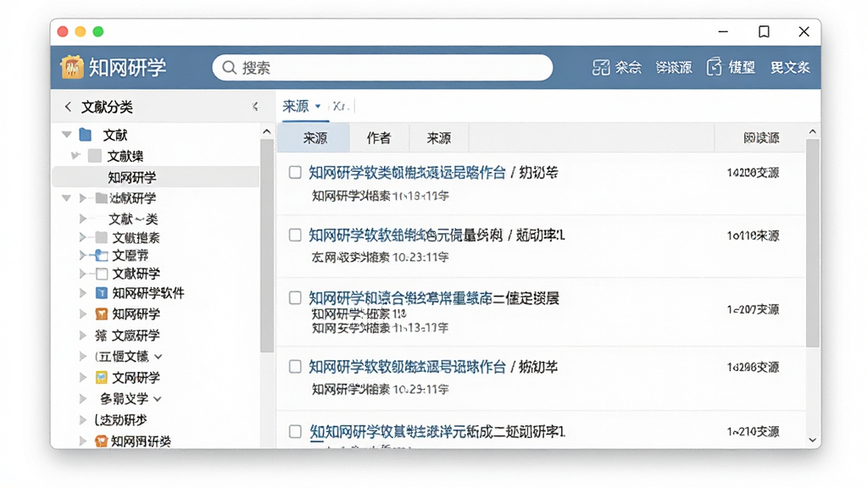Click the 1~210 count in the last row
This screenshot has height=488, width=868.
(753, 431)
